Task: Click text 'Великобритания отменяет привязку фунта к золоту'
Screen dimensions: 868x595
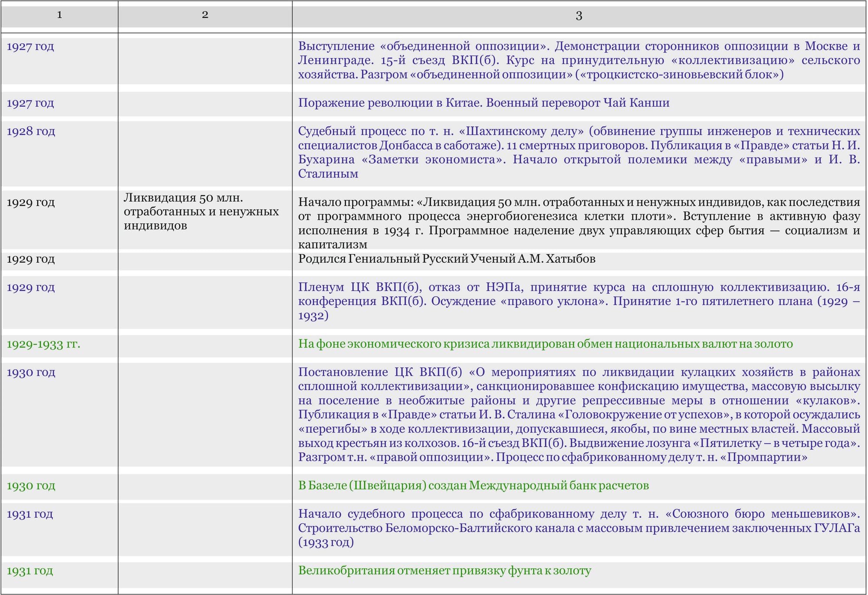Action: [x=444, y=571]
